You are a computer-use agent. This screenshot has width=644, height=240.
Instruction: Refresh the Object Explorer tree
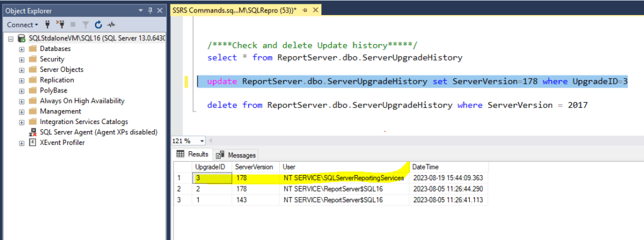coord(98,25)
